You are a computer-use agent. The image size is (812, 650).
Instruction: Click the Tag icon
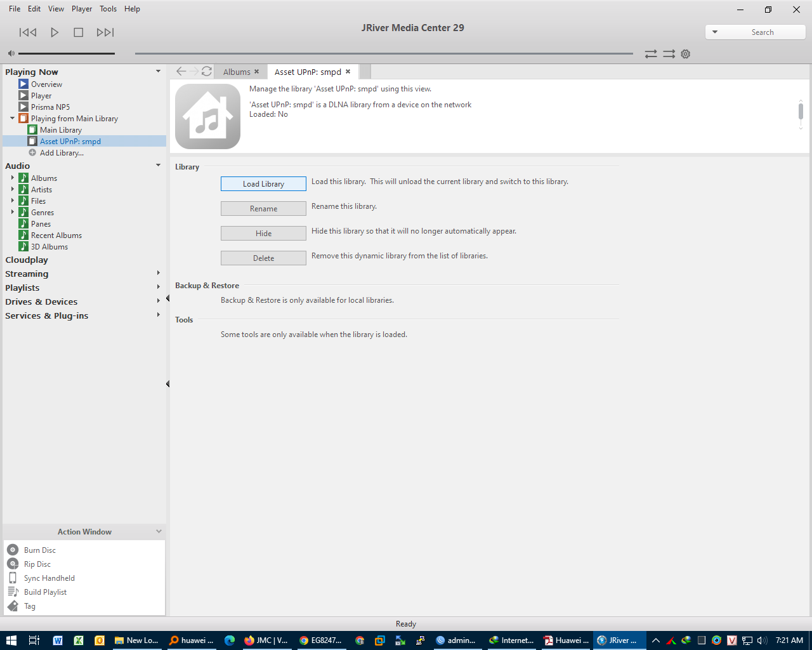13,606
